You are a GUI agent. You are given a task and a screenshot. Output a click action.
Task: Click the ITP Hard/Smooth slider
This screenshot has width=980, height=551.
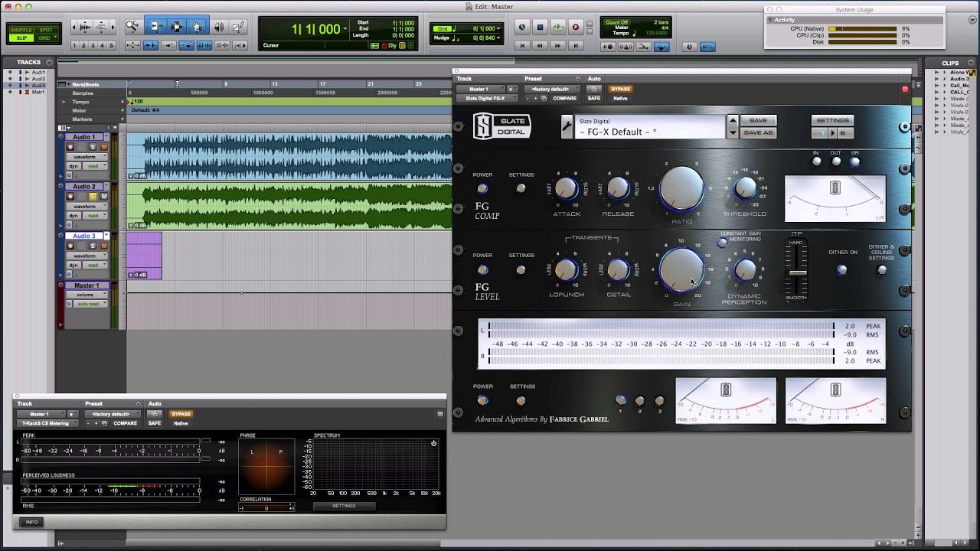(x=797, y=272)
